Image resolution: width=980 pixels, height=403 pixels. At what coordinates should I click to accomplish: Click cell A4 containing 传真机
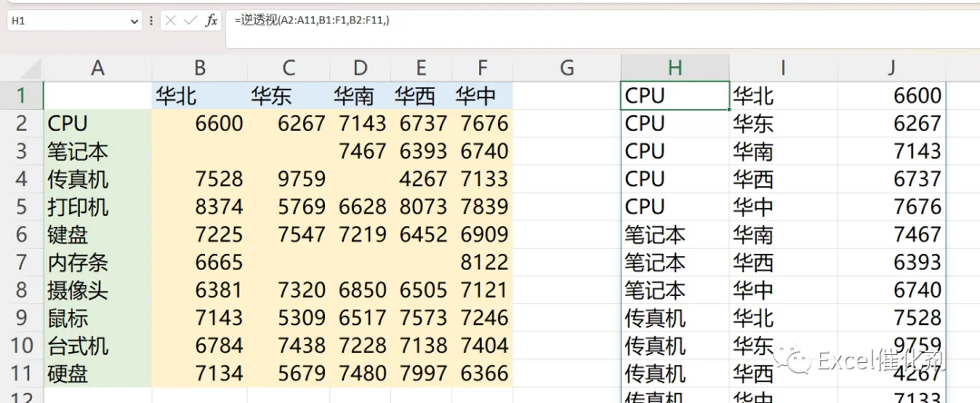coord(97,180)
